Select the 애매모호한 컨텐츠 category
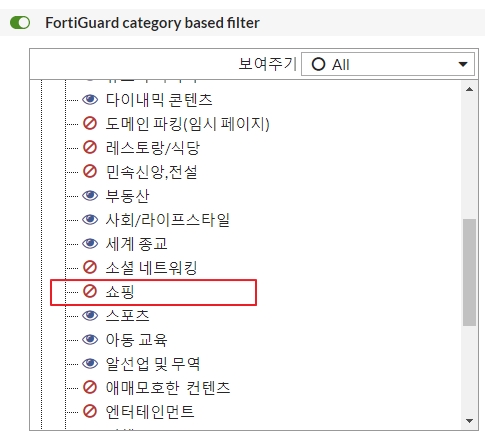The image size is (485, 435). tap(168, 388)
